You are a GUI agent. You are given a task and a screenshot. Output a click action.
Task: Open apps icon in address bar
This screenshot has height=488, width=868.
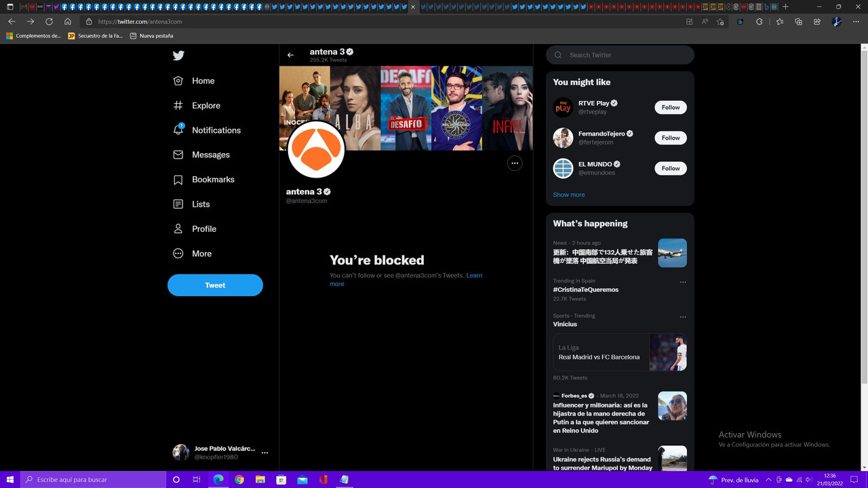pyautogui.click(x=689, y=22)
